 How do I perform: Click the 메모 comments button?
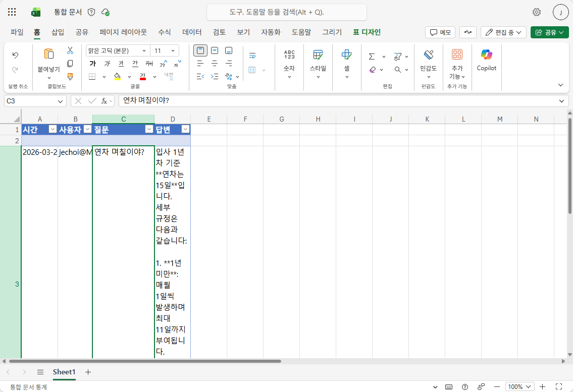(440, 32)
